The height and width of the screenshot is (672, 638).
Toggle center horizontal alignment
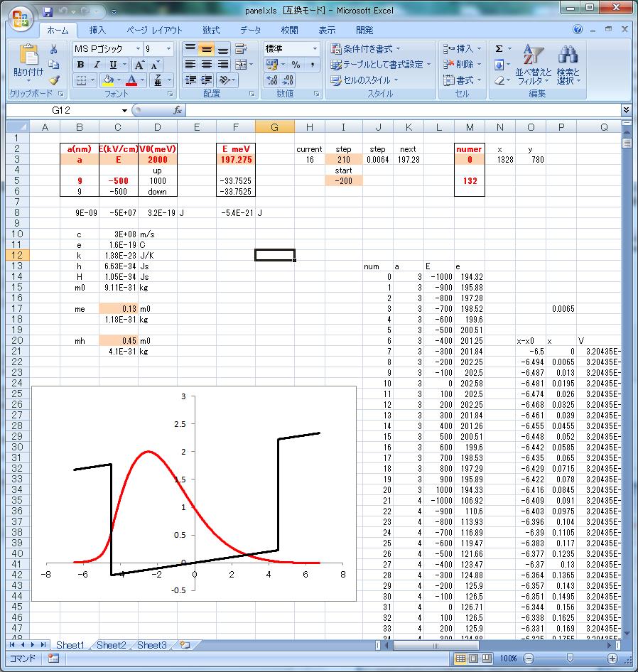point(206,65)
